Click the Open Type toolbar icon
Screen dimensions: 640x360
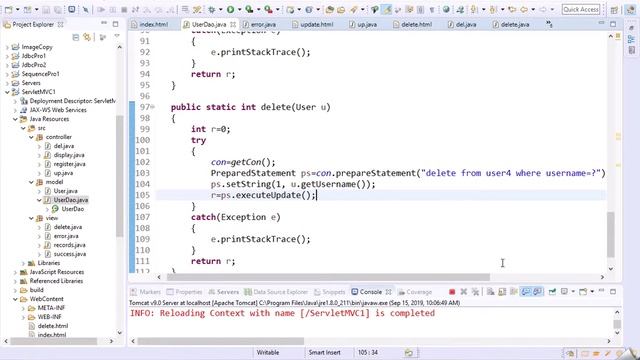click(x=330, y=9)
